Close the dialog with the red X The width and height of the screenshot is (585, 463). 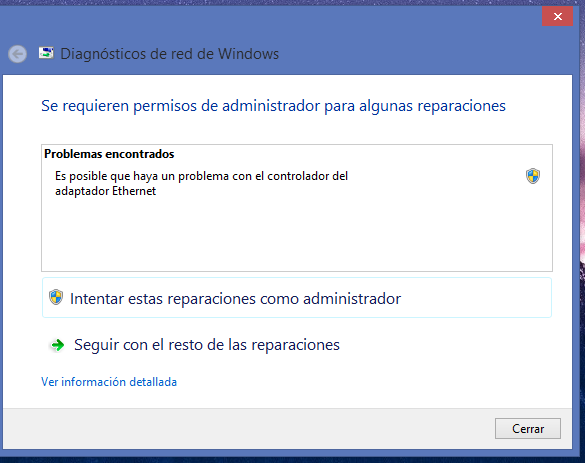(557, 16)
